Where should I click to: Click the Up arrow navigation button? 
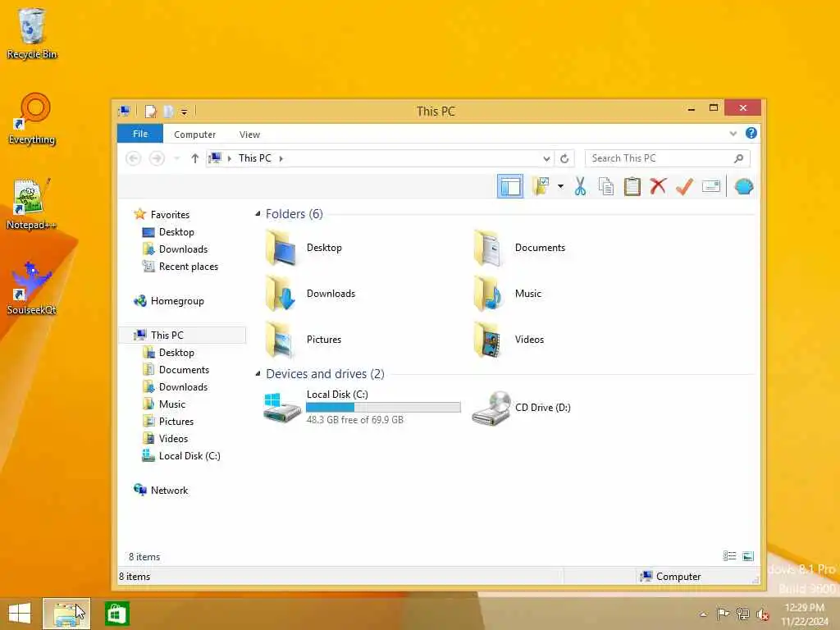[195, 158]
